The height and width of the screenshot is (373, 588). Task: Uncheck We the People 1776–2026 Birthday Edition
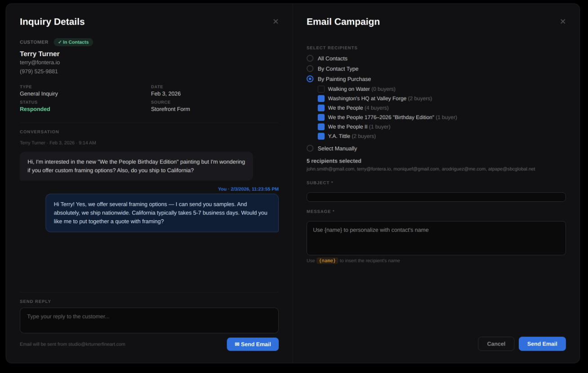coord(321,117)
